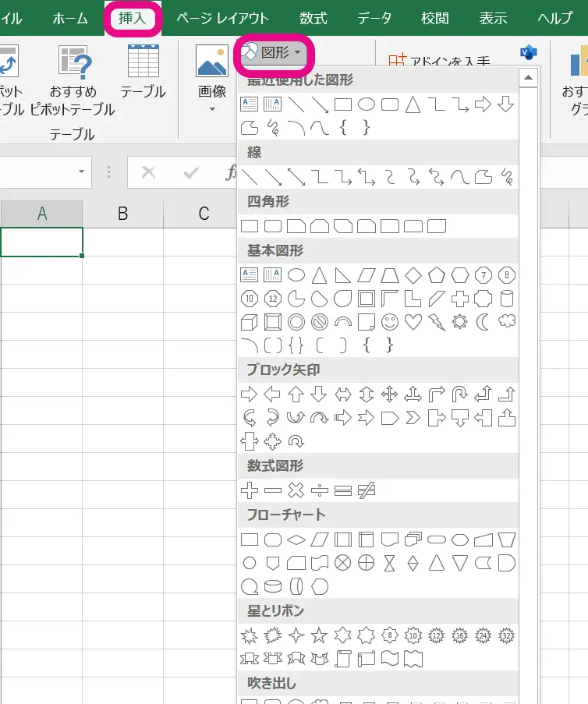The width and height of the screenshot is (588, 704).
Task: Open the 校閲 tab
Action: pyautogui.click(x=434, y=19)
